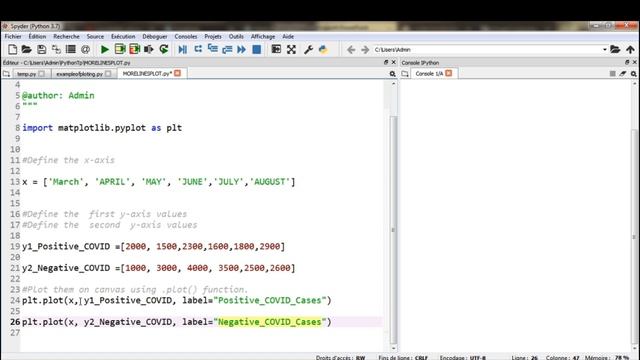
Task: Go forward to next directory
Action: pos(365,49)
